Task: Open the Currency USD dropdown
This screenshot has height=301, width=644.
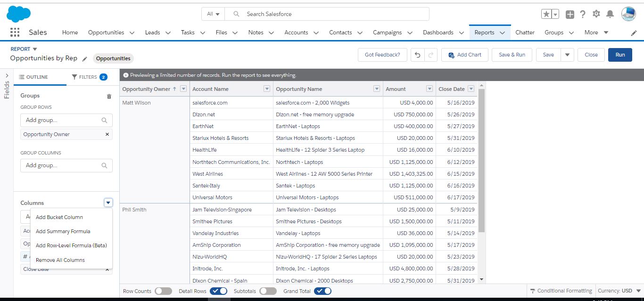Action: 619,291
